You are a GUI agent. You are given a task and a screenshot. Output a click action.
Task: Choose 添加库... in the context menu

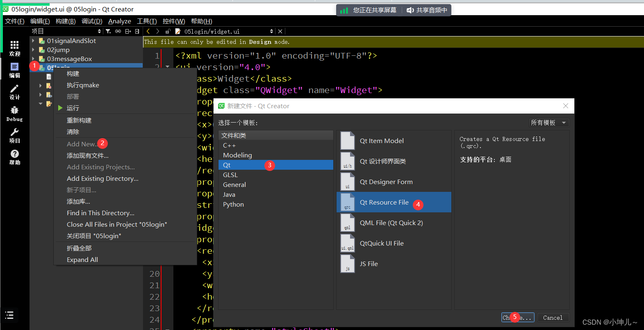[125, 201]
